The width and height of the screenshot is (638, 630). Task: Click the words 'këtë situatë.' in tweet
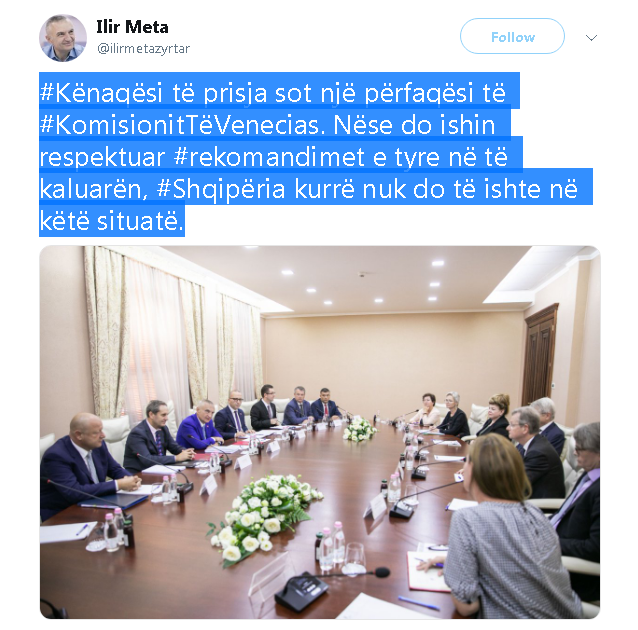coord(111,221)
